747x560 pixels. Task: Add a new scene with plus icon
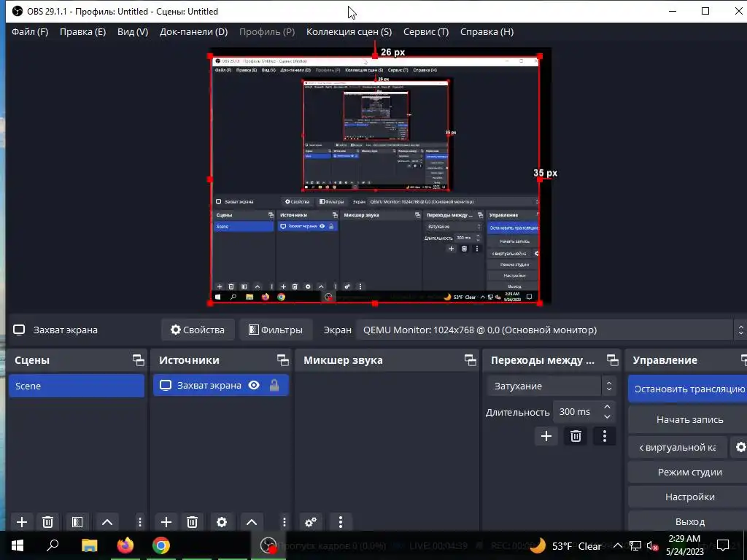[x=21, y=522]
